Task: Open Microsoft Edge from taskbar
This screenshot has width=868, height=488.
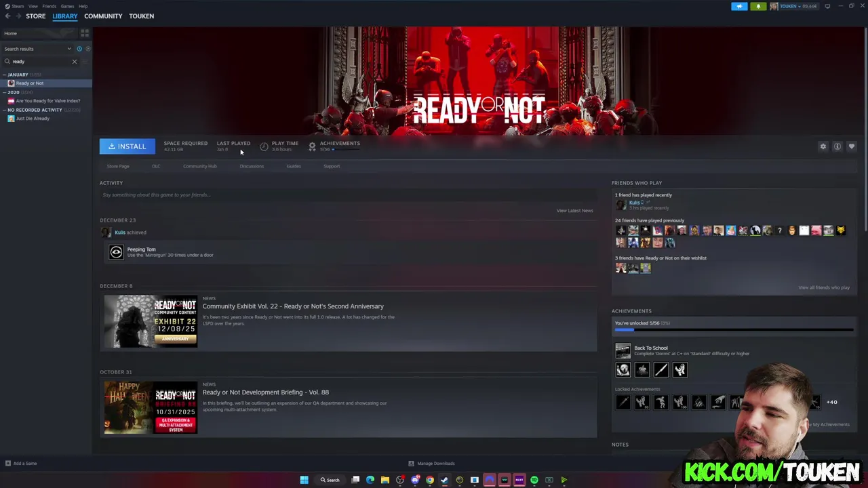Action: (x=370, y=480)
